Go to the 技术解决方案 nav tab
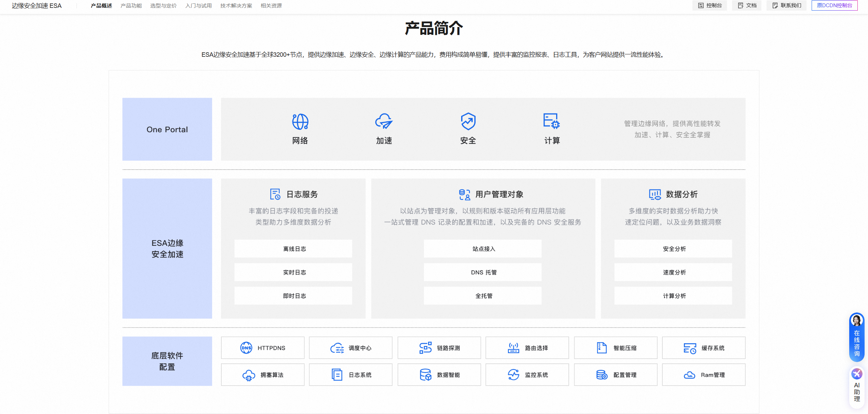 tap(236, 5)
